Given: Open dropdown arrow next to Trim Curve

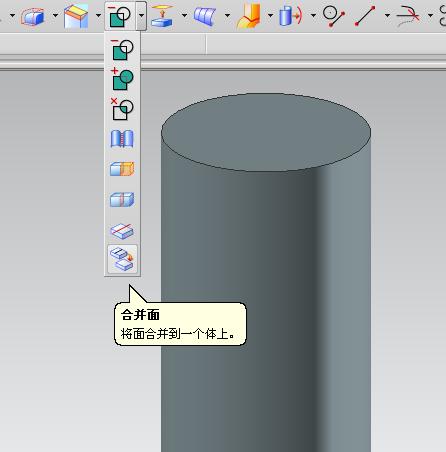Looking at the screenshot, I should [430, 15].
